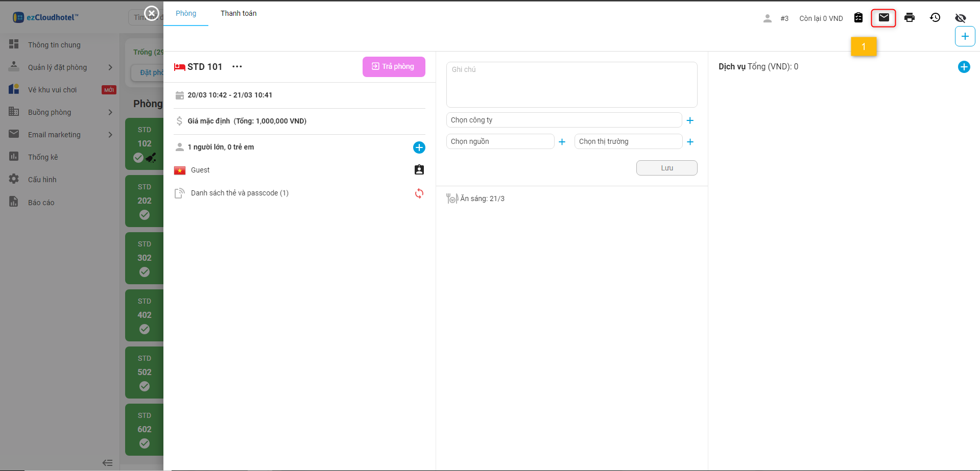Image resolution: width=980 pixels, height=471 pixels.
Task: Open the history clock icon
Action: click(935, 18)
